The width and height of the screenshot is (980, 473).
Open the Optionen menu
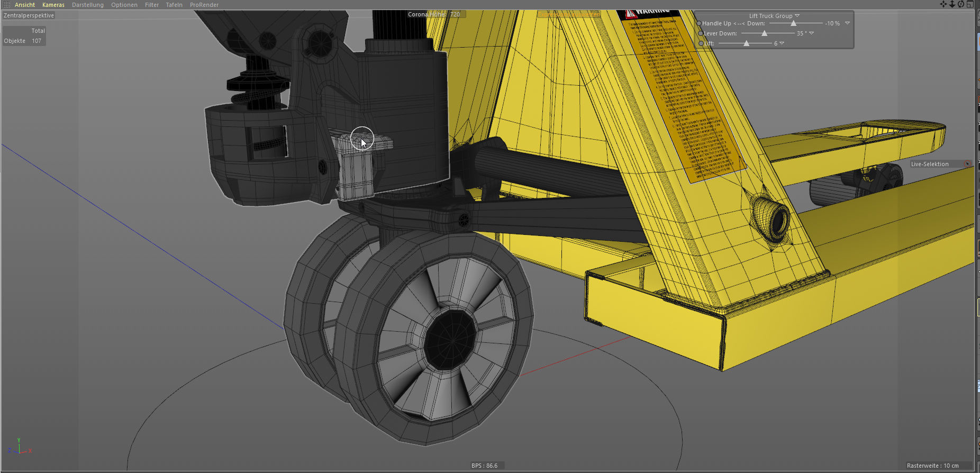pos(124,5)
